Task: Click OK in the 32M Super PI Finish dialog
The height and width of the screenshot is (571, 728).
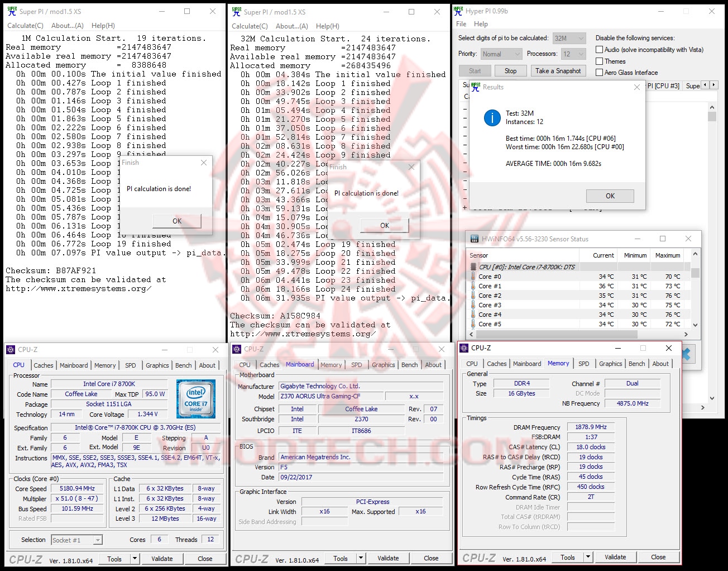Action: 385,226
